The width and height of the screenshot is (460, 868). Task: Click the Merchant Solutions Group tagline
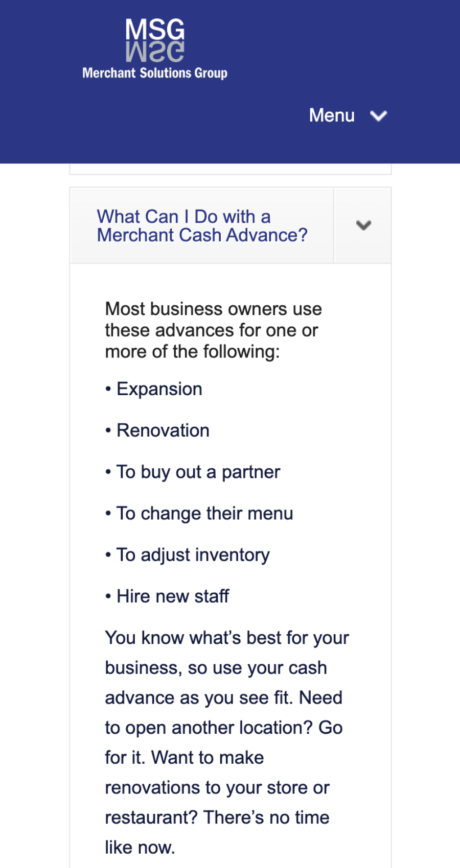(x=155, y=73)
